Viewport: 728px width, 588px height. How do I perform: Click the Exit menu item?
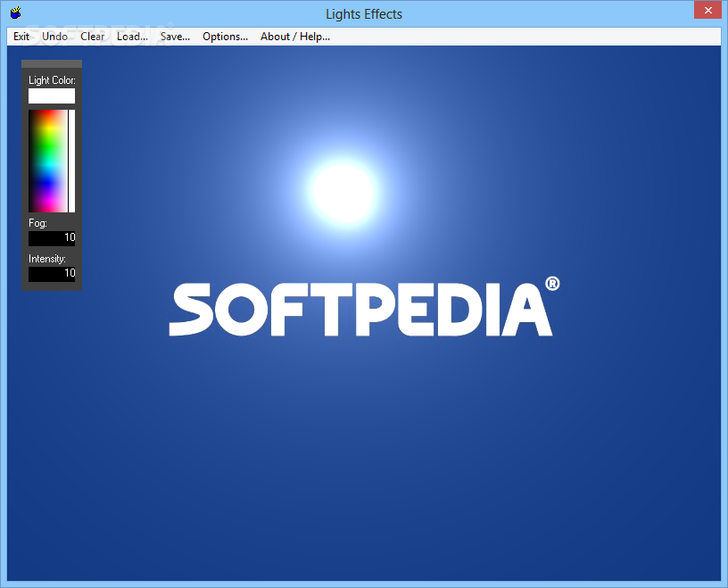click(x=21, y=37)
